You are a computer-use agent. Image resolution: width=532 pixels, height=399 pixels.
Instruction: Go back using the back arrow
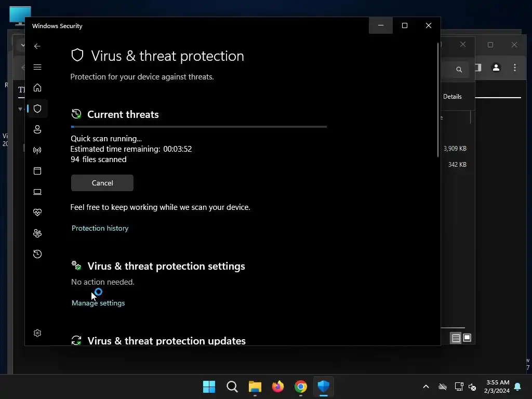coord(37,46)
